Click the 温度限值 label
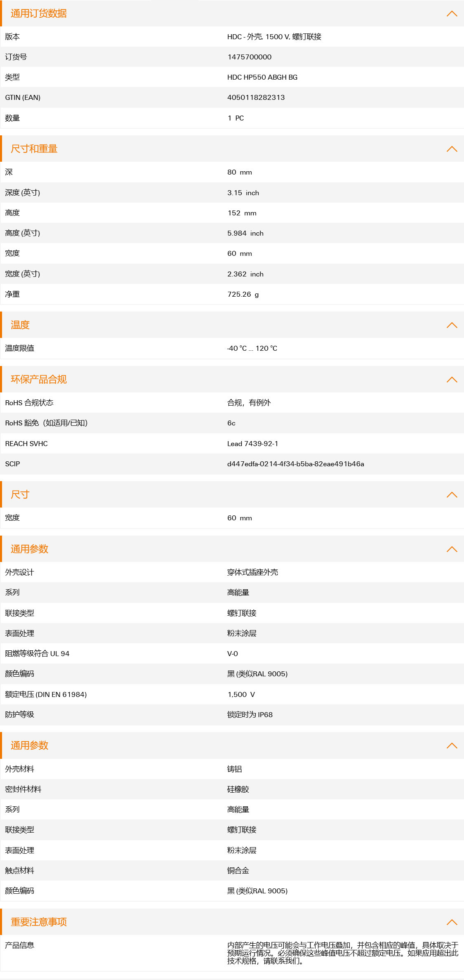 coord(20,348)
